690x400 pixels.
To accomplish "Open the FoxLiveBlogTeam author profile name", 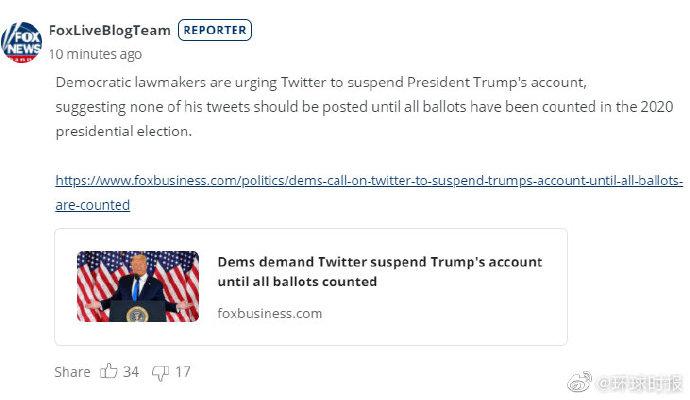I will (110, 30).
